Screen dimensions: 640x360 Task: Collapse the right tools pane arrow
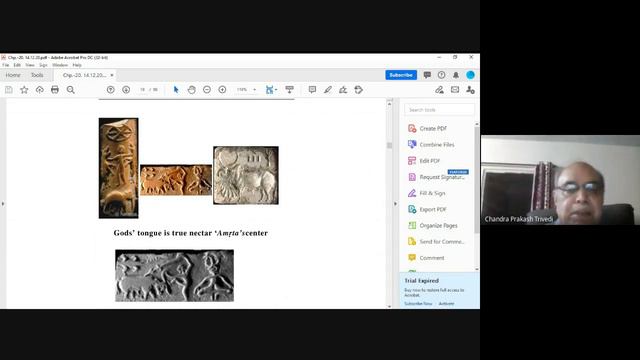point(395,203)
